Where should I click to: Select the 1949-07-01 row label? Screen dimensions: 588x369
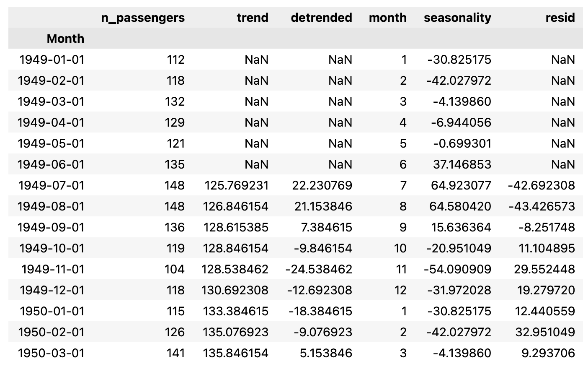51,185
